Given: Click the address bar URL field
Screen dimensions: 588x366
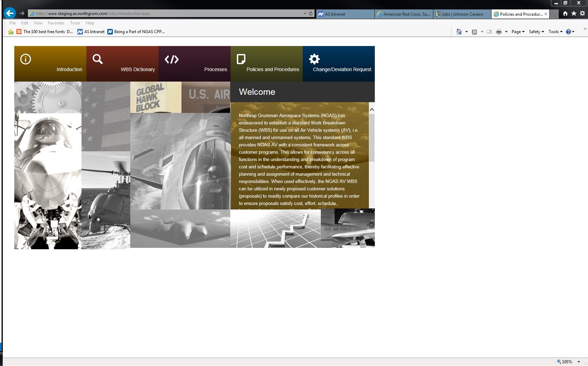Looking at the screenshot, I should click(x=167, y=14).
